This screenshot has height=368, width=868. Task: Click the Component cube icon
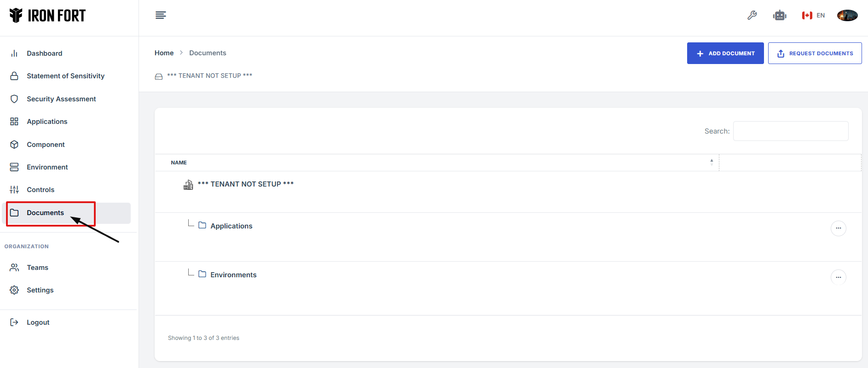14,145
